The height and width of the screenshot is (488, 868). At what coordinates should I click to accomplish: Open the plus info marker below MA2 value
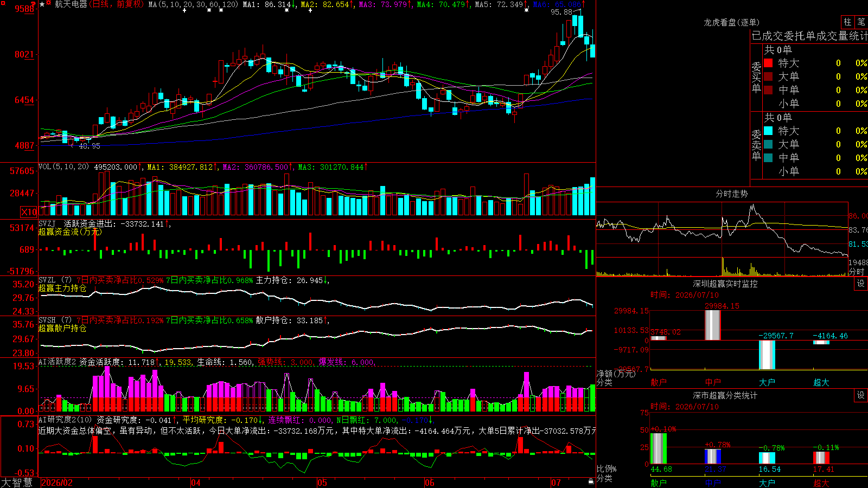(310, 10)
